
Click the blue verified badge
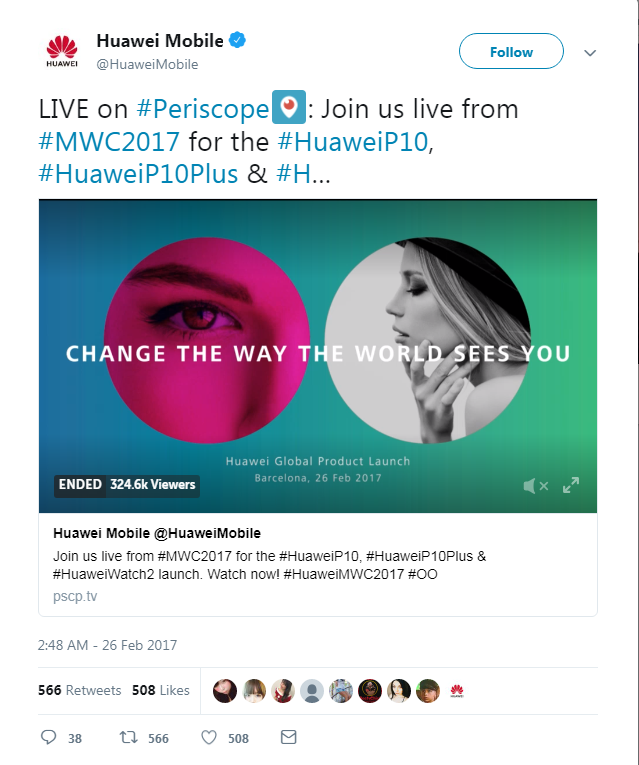click(x=238, y=40)
